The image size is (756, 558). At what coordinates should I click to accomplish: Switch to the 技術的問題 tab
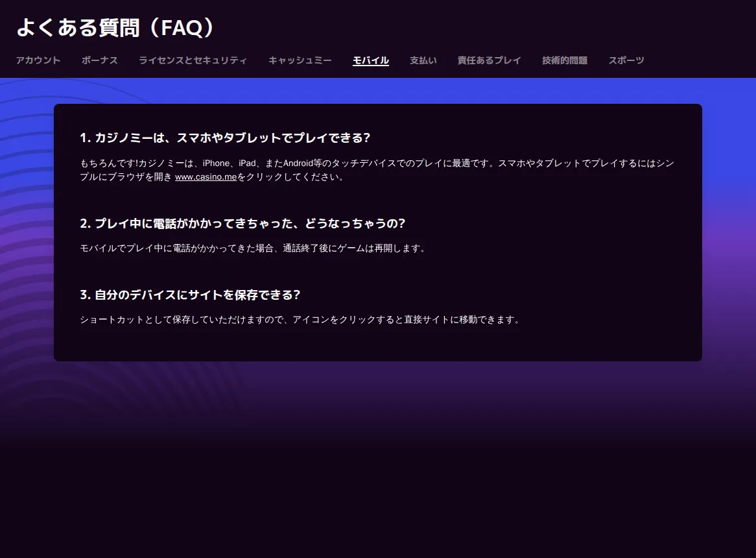click(x=565, y=60)
